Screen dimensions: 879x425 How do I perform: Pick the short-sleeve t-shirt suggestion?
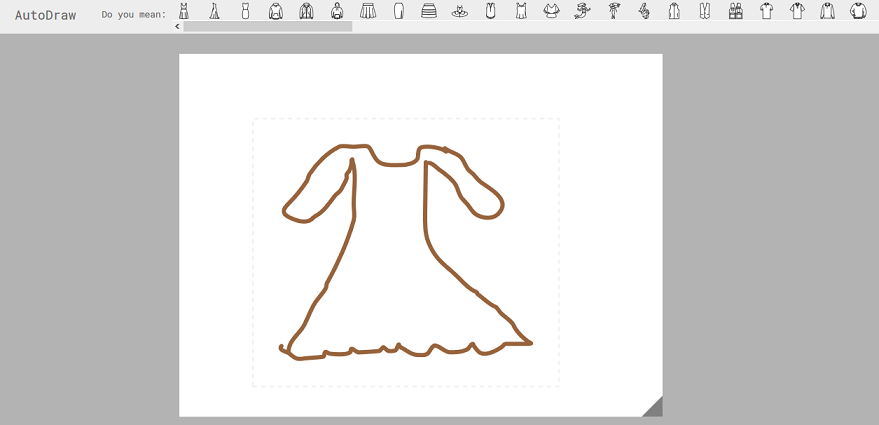click(x=767, y=11)
